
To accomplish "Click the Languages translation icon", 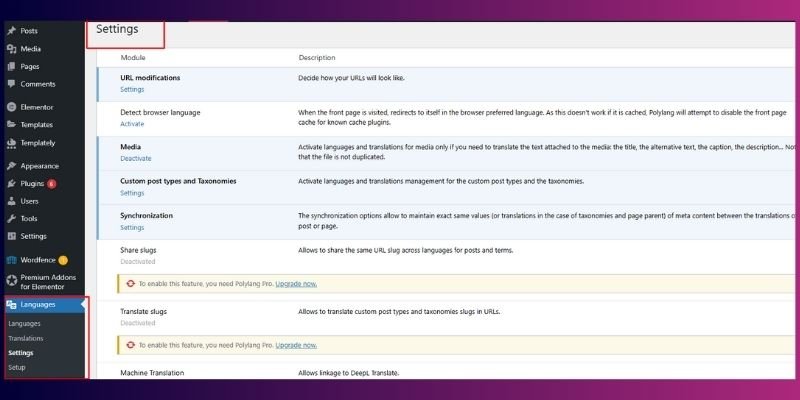I will click(12, 305).
